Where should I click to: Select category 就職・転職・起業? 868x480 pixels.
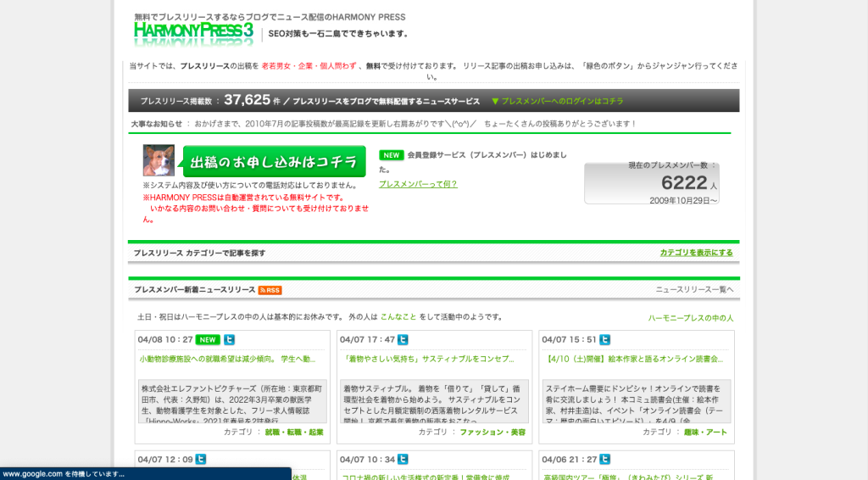(x=294, y=433)
